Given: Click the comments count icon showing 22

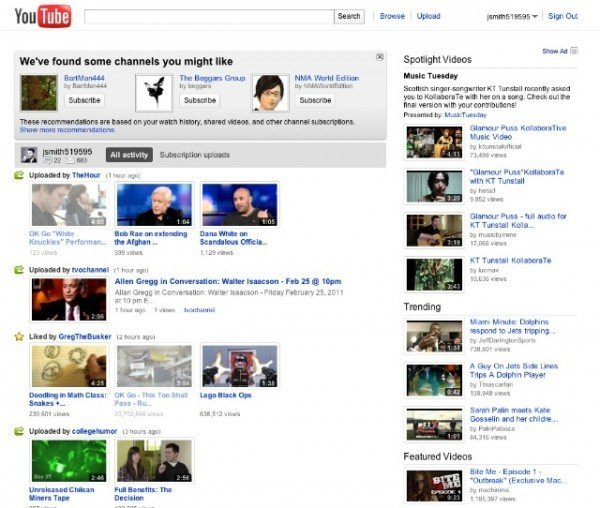Looking at the screenshot, I should pyautogui.click(x=47, y=160).
